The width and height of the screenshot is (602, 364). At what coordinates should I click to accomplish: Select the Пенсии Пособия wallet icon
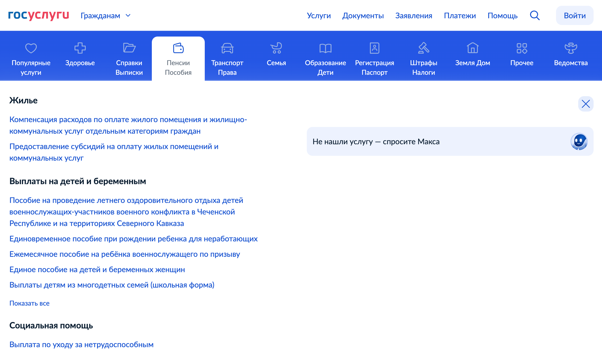pos(178,48)
